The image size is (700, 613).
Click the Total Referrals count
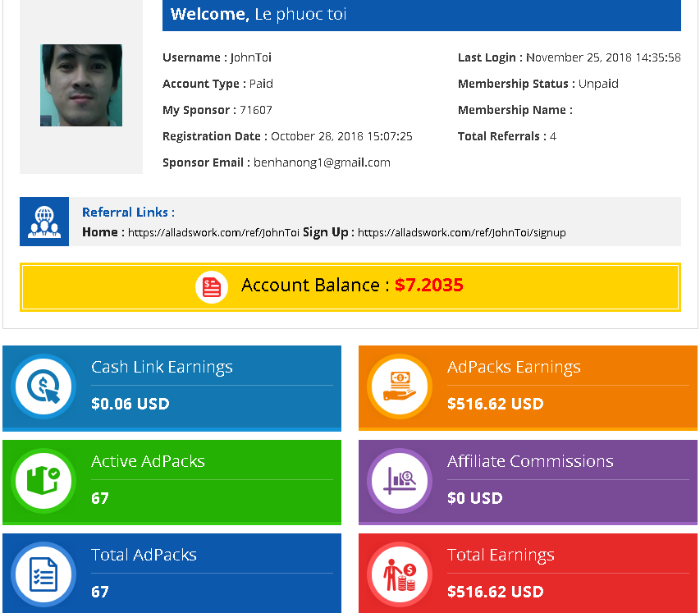coord(553,136)
